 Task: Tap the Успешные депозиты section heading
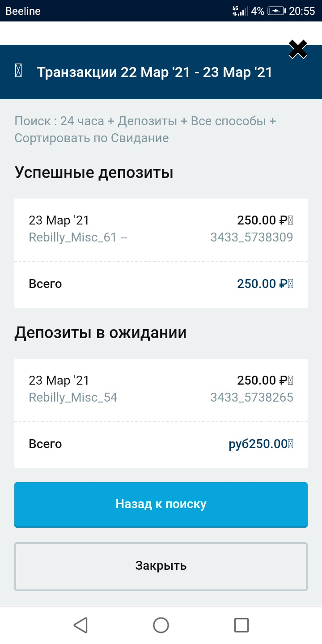point(94,172)
